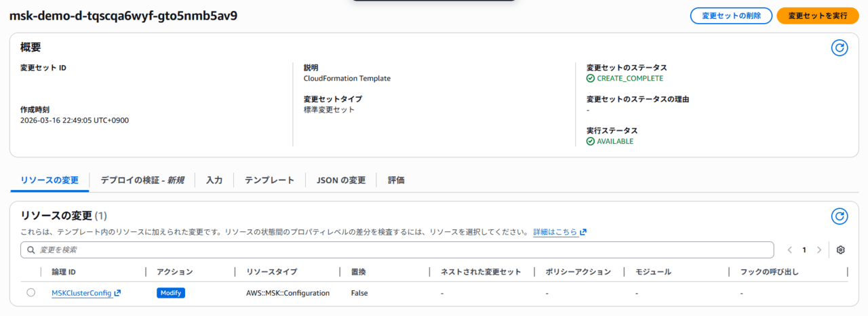Screen dimensions: 868x316
Task: Refresh the リソースの変更 list
Action: point(840,216)
